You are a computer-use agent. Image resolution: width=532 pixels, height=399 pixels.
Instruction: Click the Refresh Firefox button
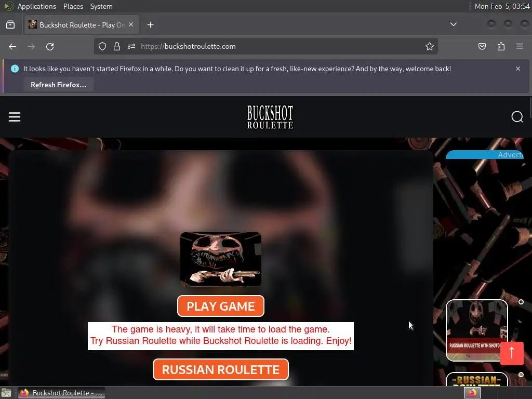[58, 85]
